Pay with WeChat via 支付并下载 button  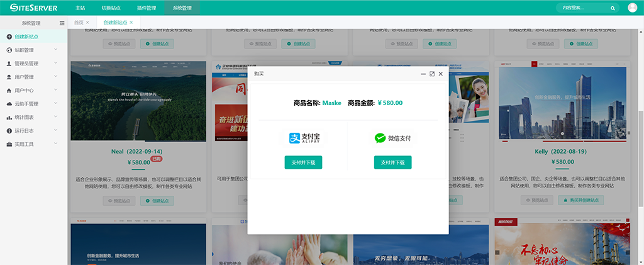(392, 162)
